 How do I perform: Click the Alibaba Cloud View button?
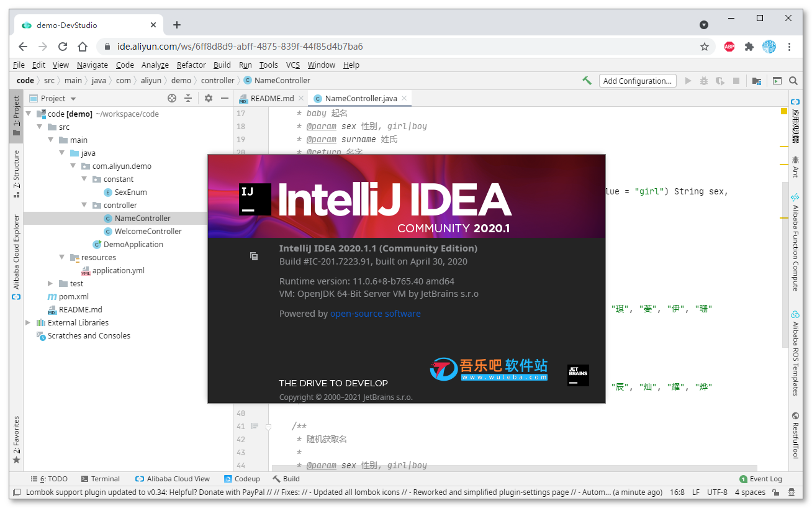(x=173, y=479)
